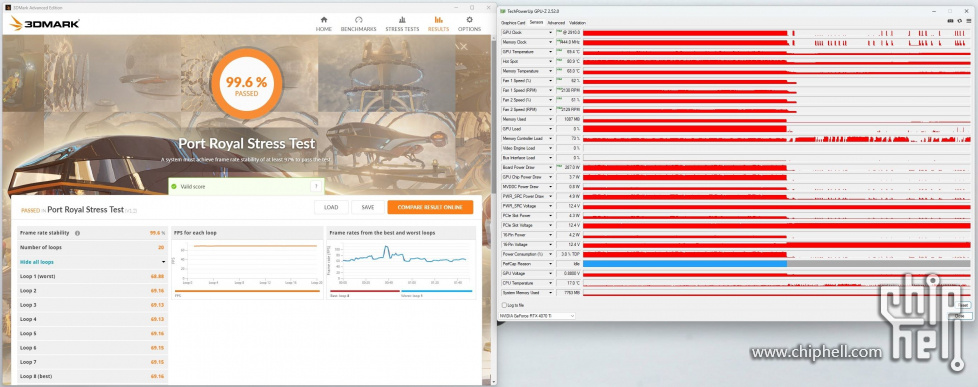This screenshot has height=387, width=978.
Task: Open STRESS TESTS chart icon
Action: point(402,19)
